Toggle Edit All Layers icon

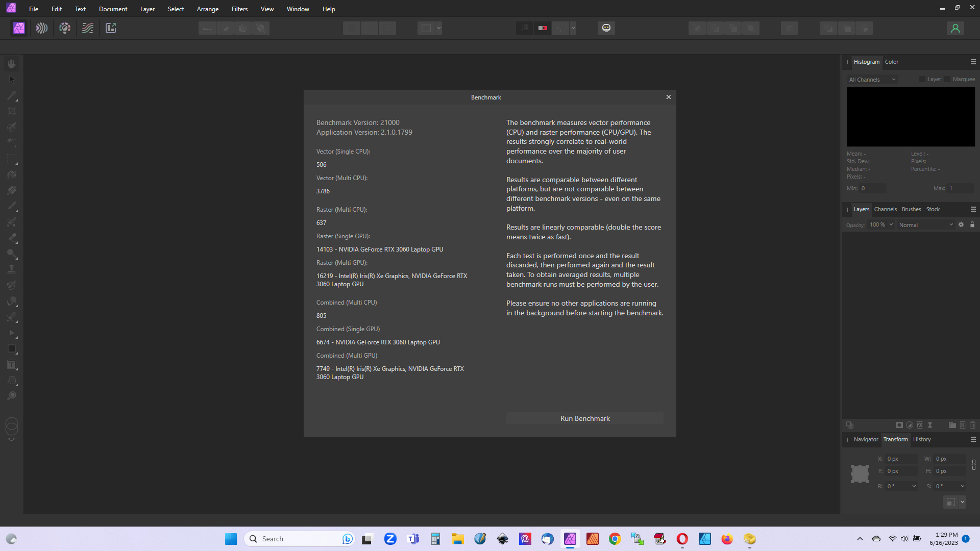(x=850, y=425)
